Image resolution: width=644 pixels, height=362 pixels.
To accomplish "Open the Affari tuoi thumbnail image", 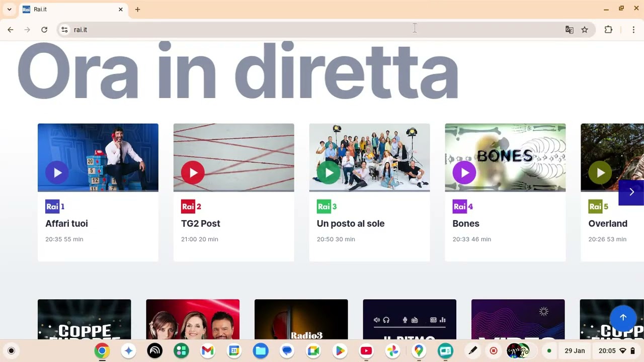I will 98,157.
